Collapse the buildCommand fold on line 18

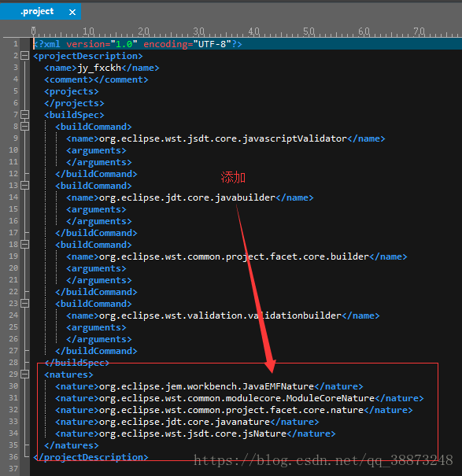(24, 245)
